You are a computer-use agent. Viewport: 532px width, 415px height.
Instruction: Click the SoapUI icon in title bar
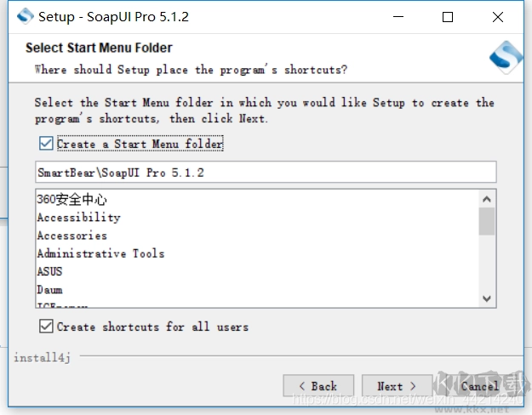coord(26,16)
